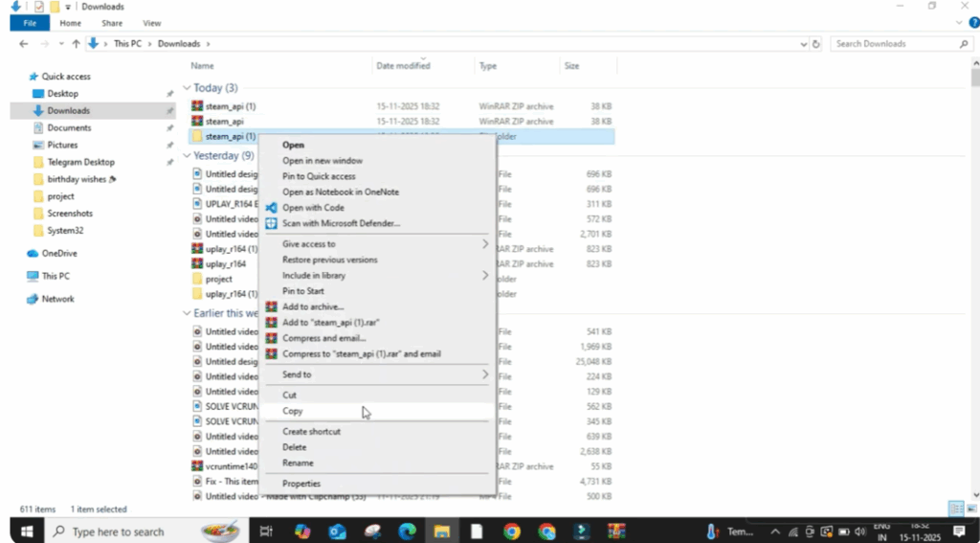Image resolution: width=980 pixels, height=543 pixels.
Task: Open the Share ribbon tab
Action: click(112, 23)
